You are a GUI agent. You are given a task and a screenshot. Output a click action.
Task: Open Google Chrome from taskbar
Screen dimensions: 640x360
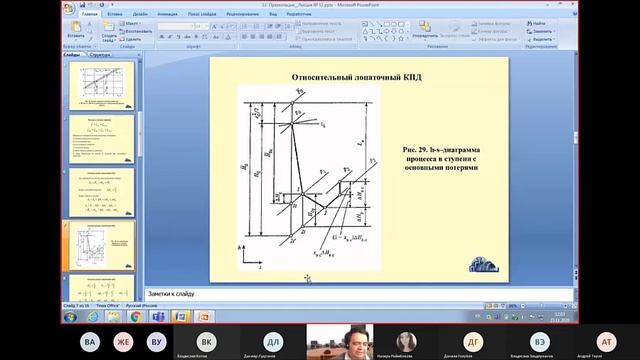pos(136,317)
